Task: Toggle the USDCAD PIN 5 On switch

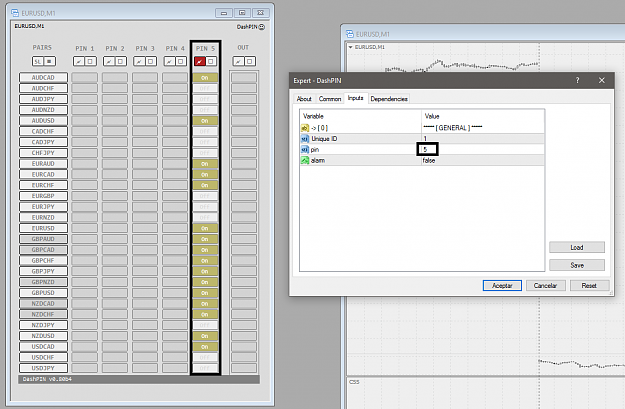Action: tap(205, 347)
